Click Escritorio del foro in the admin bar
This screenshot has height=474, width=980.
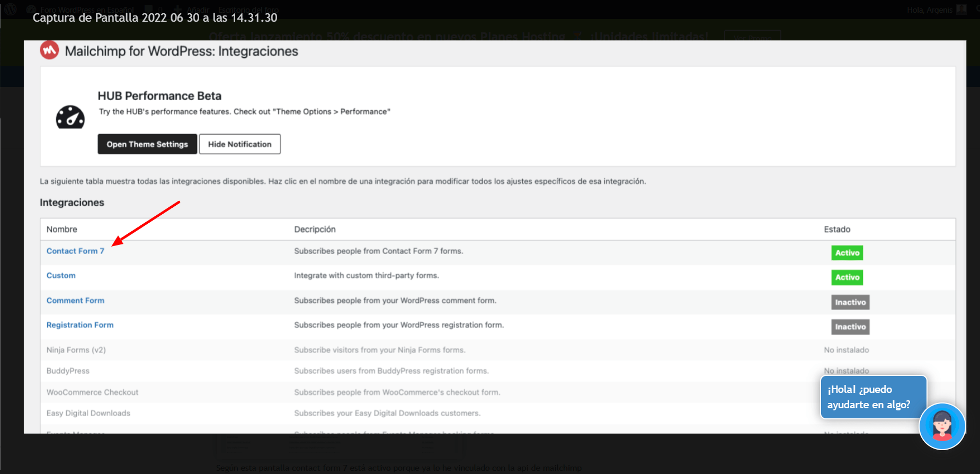coord(248,10)
